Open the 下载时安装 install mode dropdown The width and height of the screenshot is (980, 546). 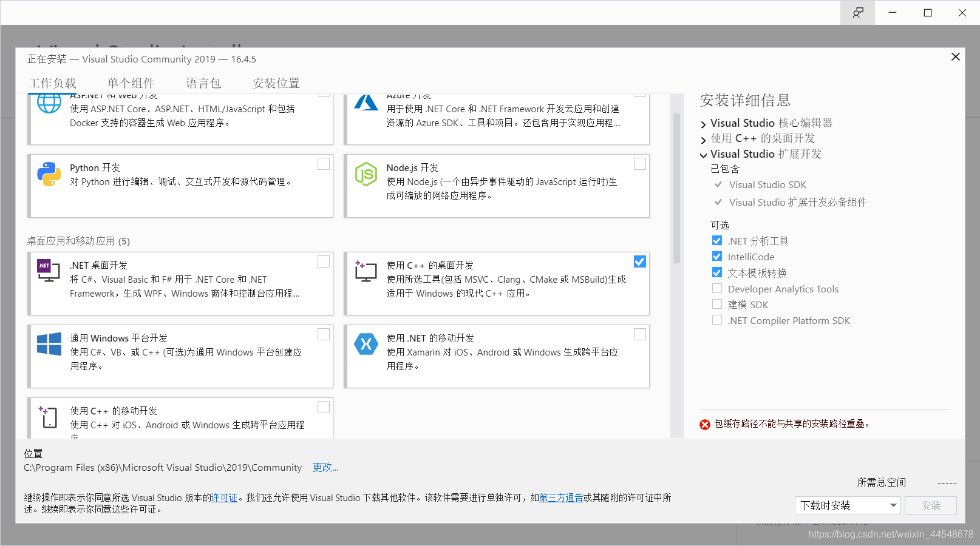[847, 505]
